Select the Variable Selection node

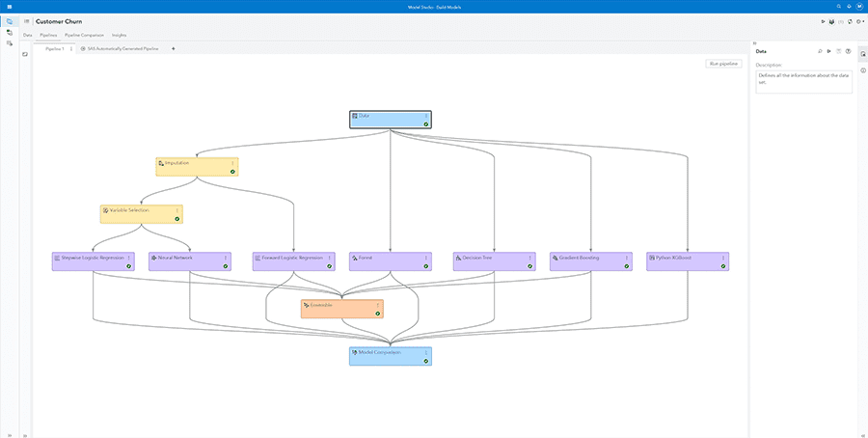[142, 214]
